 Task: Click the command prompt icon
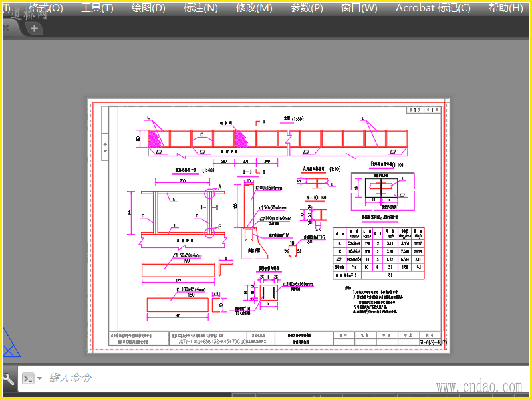click(x=28, y=378)
